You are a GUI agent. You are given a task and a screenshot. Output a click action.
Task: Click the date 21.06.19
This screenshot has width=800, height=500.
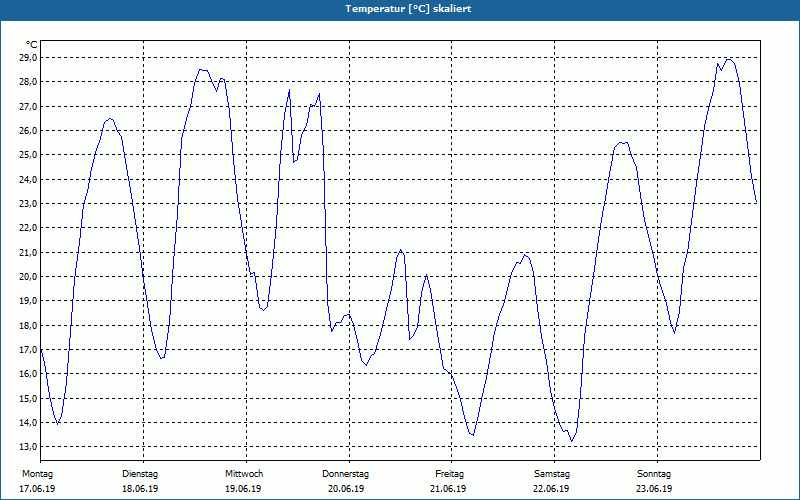coord(448,489)
